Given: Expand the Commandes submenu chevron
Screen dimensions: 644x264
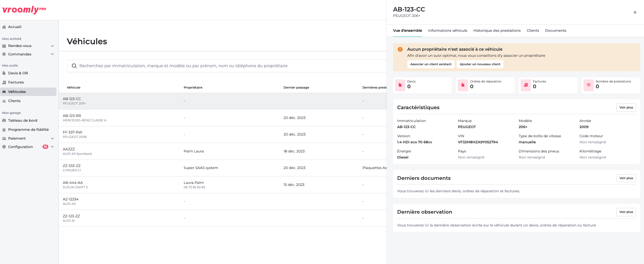Looking at the screenshot, I should 52,54.
